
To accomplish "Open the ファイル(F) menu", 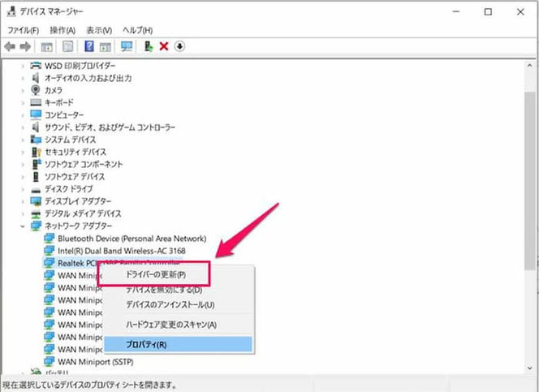I will point(23,30).
